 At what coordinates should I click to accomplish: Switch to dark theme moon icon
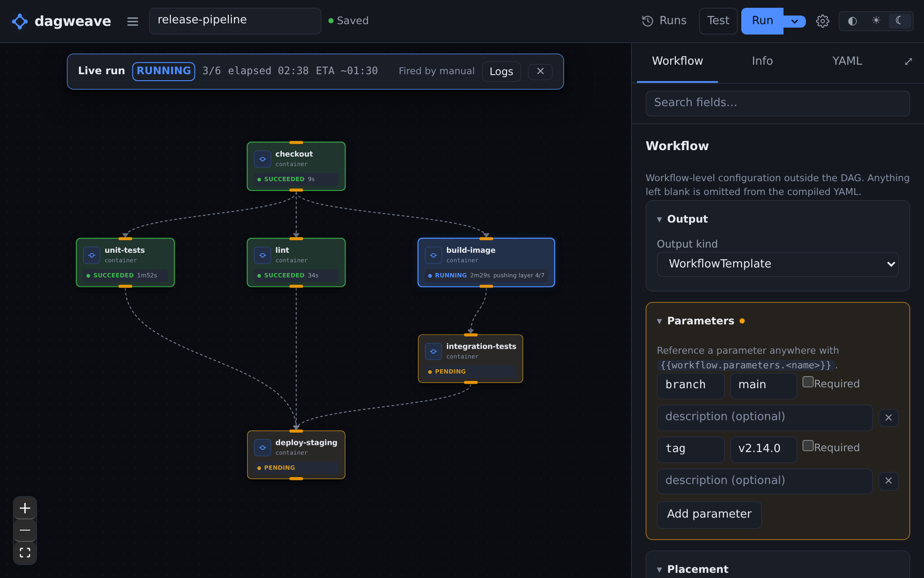(899, 21)
